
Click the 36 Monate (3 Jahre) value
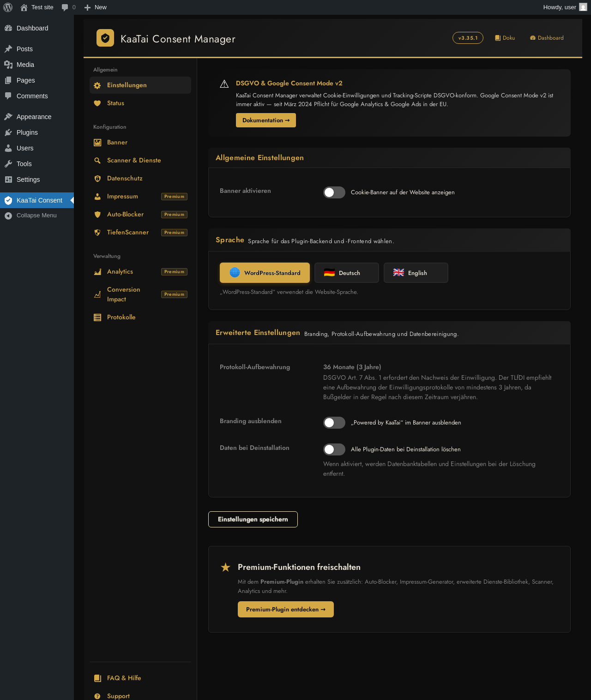352,367
